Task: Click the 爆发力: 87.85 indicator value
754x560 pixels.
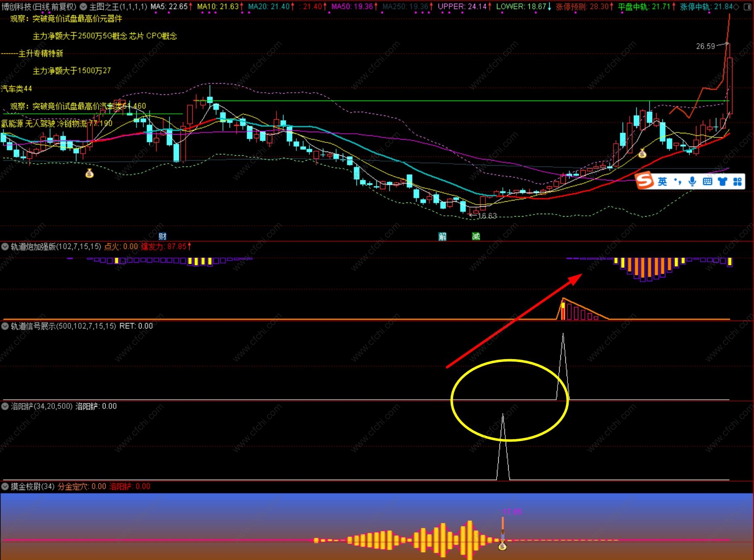Action: pos(164,247)
